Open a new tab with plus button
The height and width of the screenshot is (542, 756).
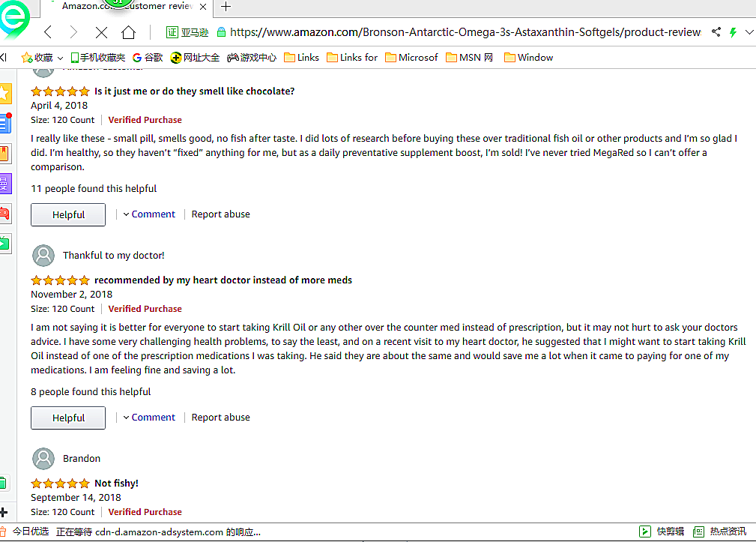click(x=226, y=7)
